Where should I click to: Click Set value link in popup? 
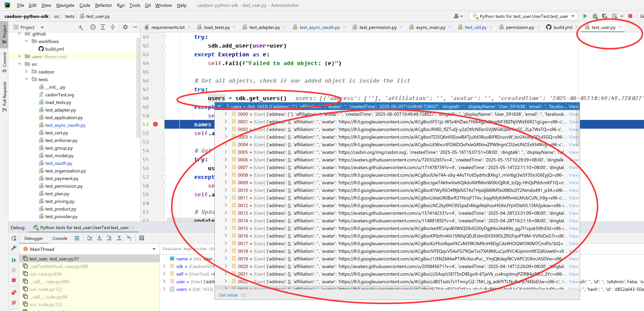(x=228, y=295)
